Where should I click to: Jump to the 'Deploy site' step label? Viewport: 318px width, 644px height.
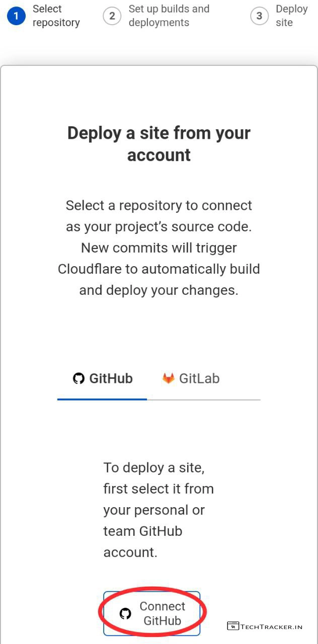click(291, 16)
